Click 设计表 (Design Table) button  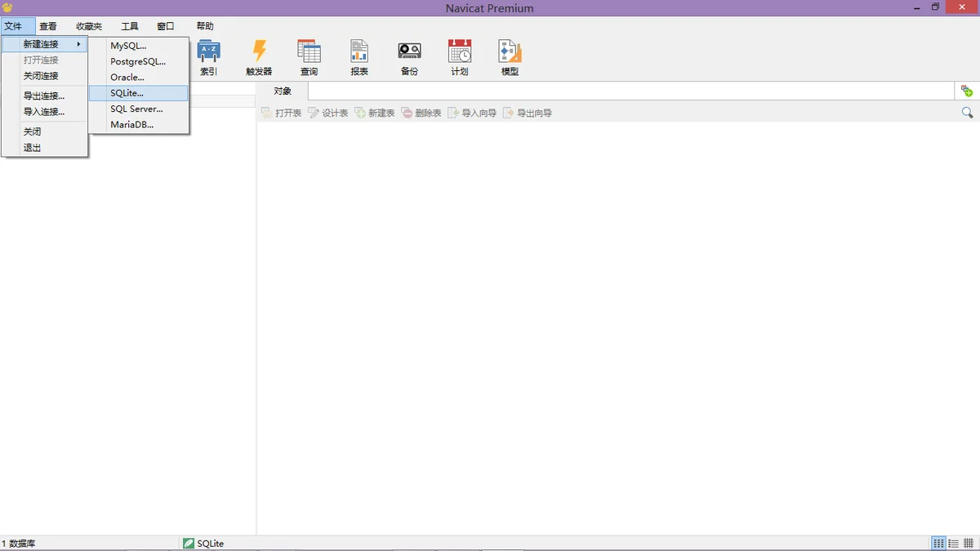pyautogui.click(x=327, y=113)
